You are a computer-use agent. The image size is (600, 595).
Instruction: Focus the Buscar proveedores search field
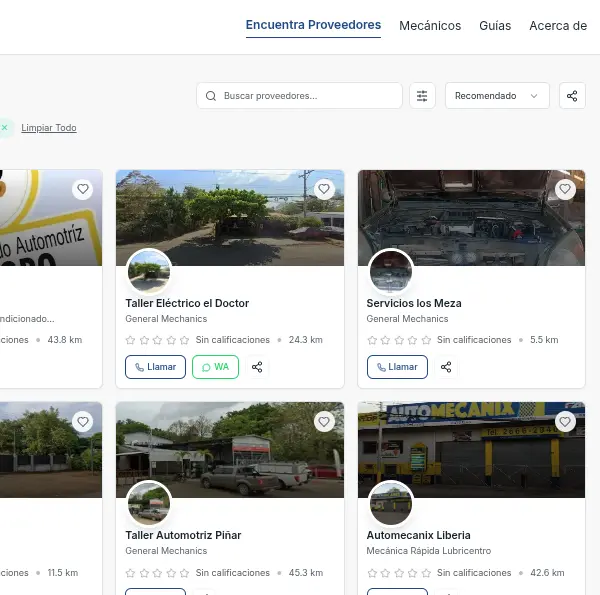(x=299, y=96)
